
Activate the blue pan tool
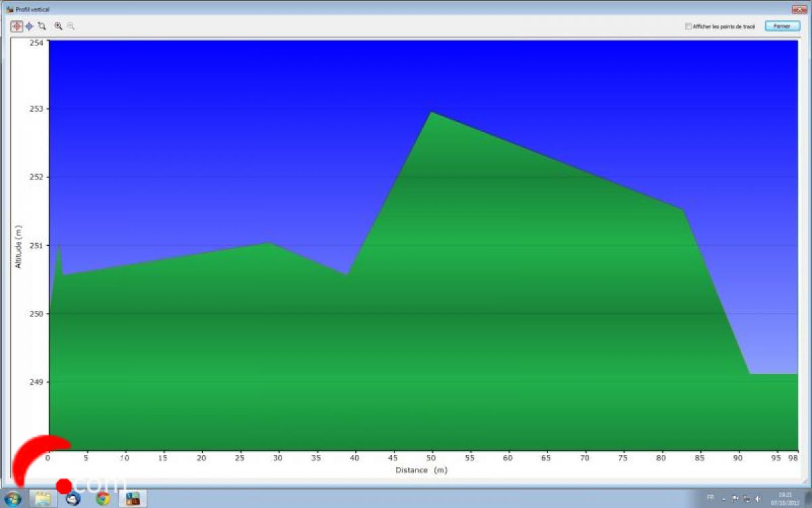(x=29, y=26)
